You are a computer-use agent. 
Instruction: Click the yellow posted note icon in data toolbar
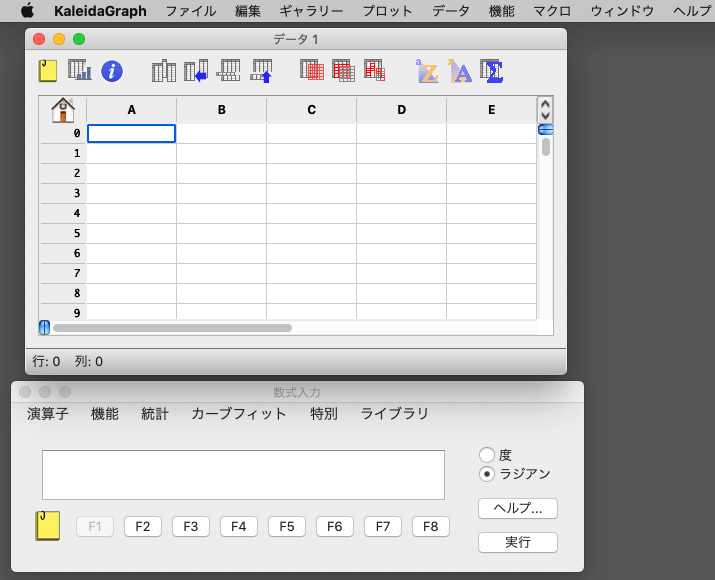tap(48, 71)
